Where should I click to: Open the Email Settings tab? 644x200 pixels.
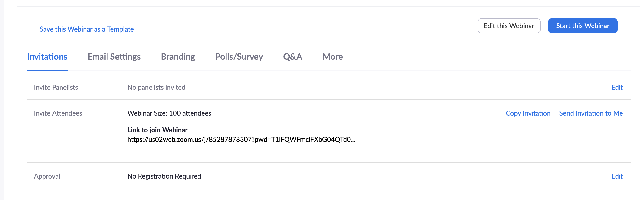[114, 57]
